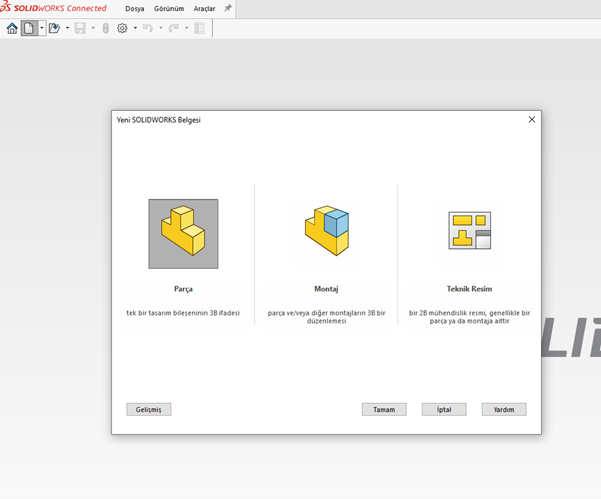Select the Parça part template icon
The height and width of the screenshot is (499, 601).
pos(183,234)
